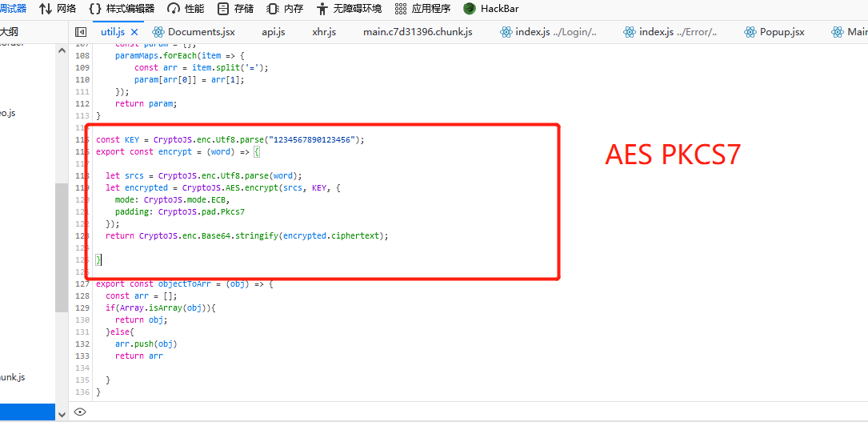Switch to the Documents.jsx tab

click(194, 32)
